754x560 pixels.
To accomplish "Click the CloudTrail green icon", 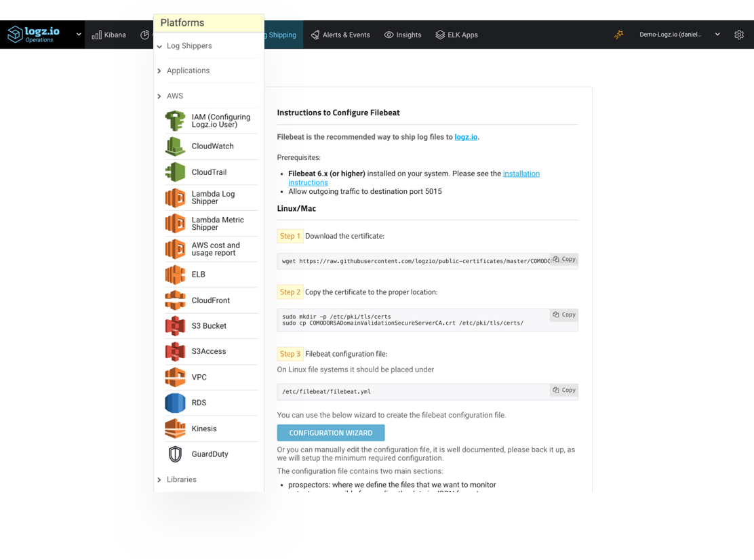I will (175, 172).
